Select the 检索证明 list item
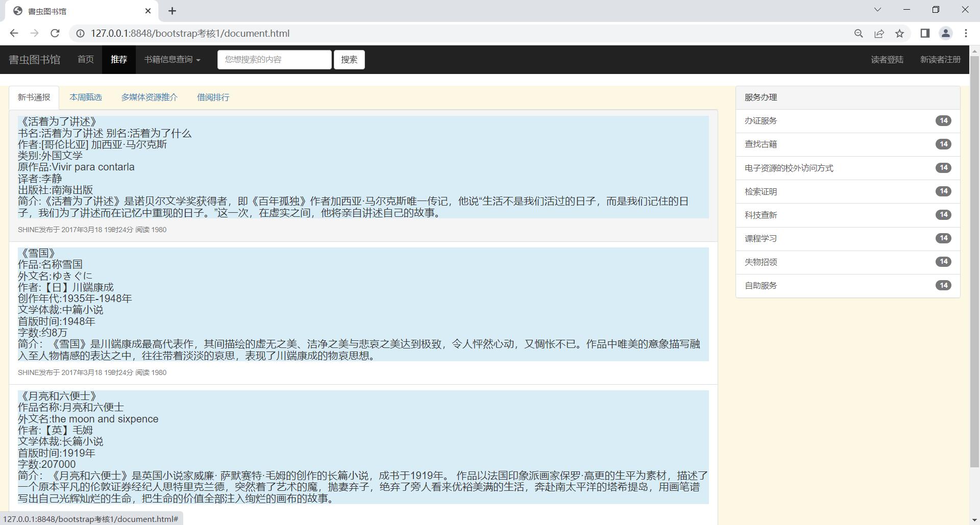This screenshot has width=980, height=525. (848, 191)
